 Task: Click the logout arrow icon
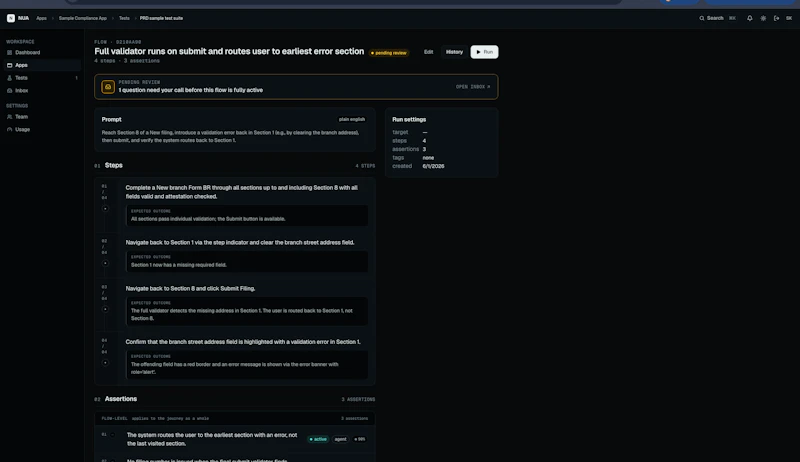[x=777, y=18]
